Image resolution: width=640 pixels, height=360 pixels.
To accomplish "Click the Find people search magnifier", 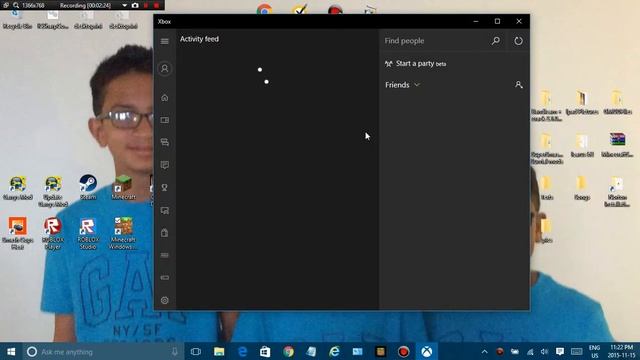I will tap(496, 41).
